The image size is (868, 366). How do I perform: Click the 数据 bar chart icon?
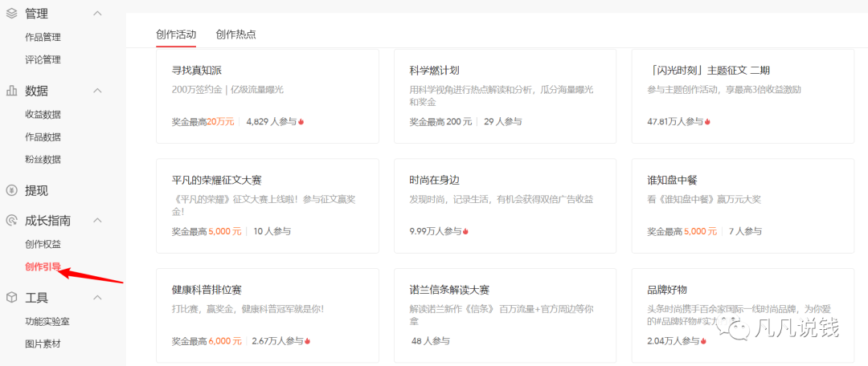(12, 91)
